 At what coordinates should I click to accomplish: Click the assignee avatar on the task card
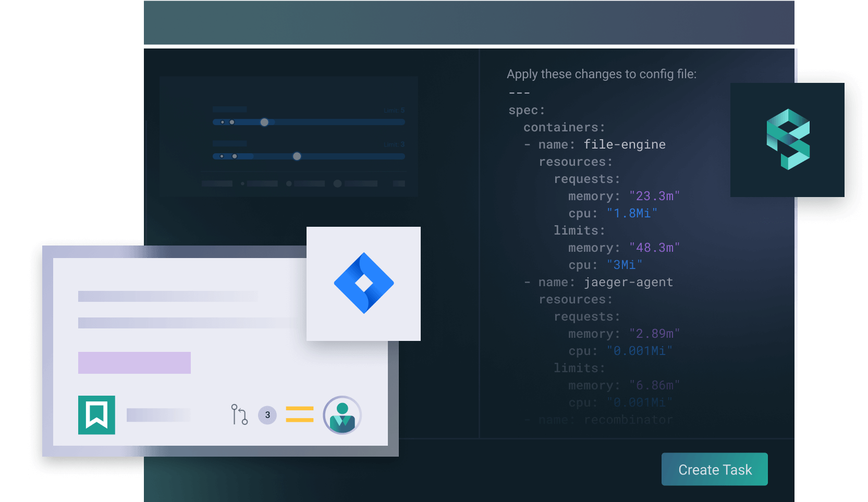pyautogui.click(x=341, y=414)
